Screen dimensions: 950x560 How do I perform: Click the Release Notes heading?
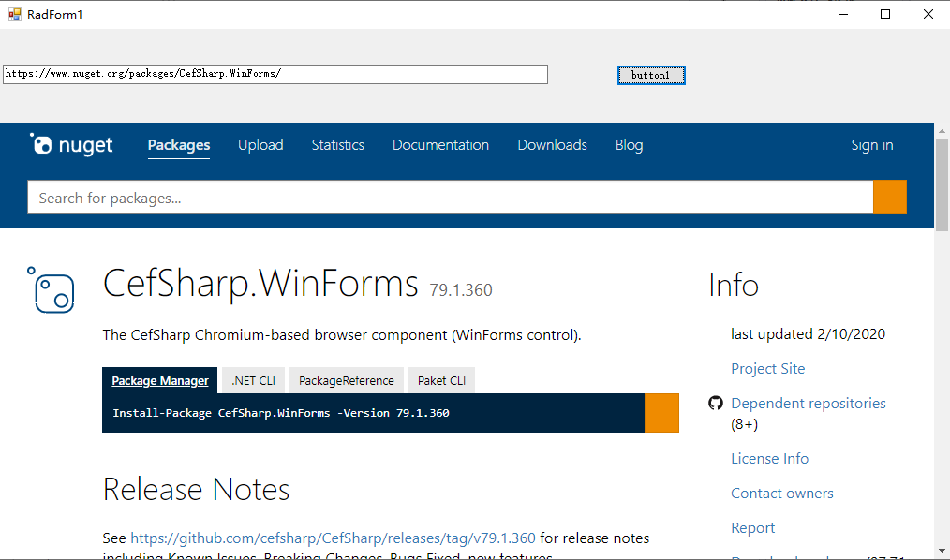[x=197, y=489]
